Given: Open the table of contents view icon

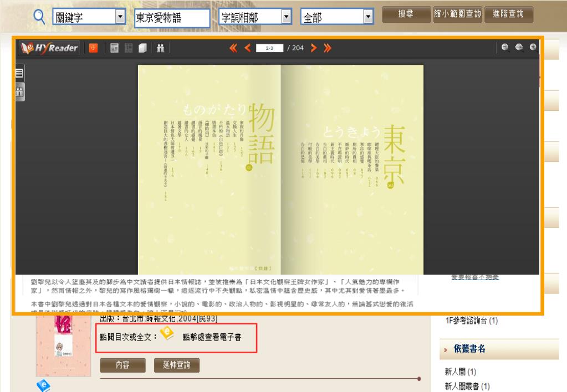Looking at the screenshot, I should 114,48.
